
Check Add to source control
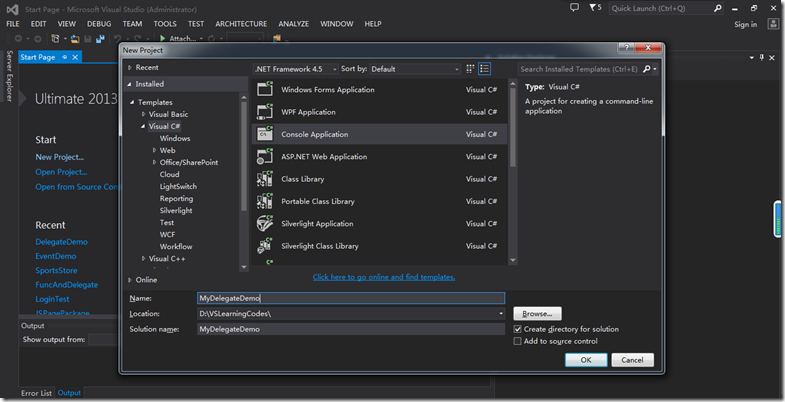pos(518,341)
